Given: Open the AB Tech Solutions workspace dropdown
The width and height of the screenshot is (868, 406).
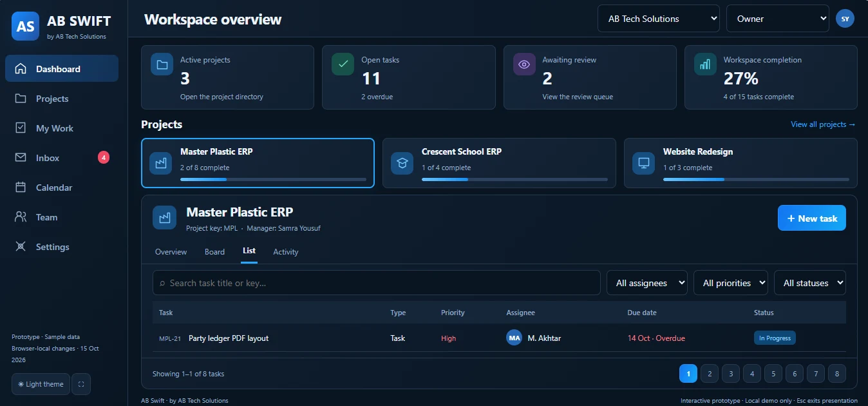Looking at the screenshot, I should click(x=659, y=19).
